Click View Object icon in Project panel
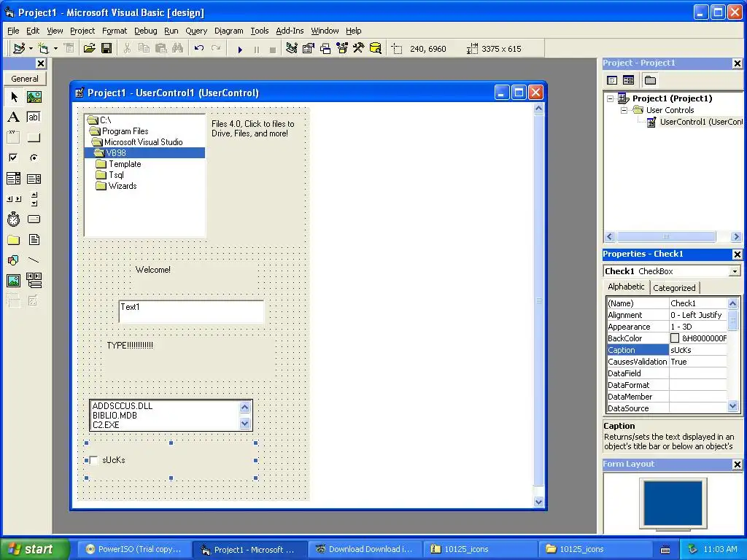 click(x=628, y=80)
